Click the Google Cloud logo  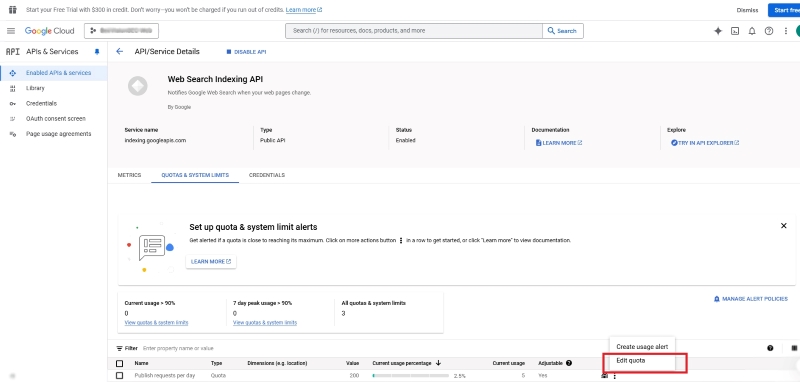[x=49, y=31]
